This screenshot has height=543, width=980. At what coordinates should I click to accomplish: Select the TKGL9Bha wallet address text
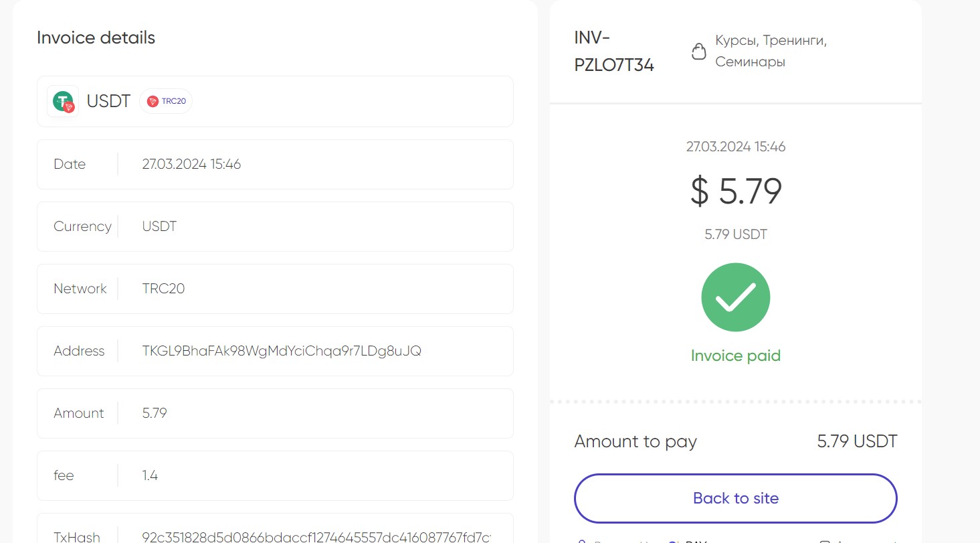pos(282,351)
